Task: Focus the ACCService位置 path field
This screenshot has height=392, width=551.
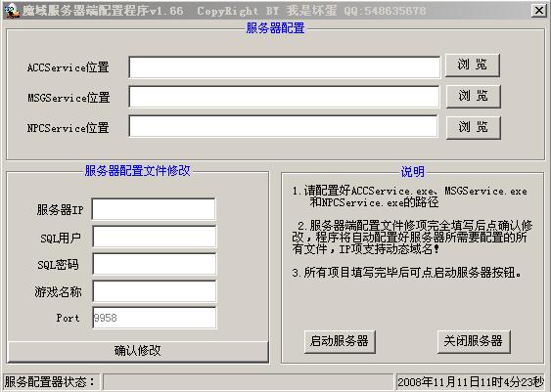Action: (x=284, y=67)
